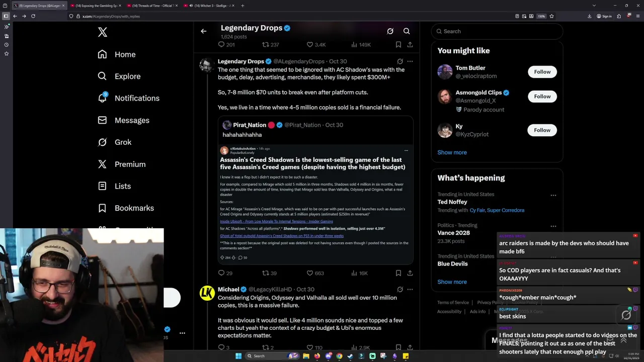Open the Reddit screenshot in quoted post
The width and height of the screenshot is (644, 362).
coord(315,204)
